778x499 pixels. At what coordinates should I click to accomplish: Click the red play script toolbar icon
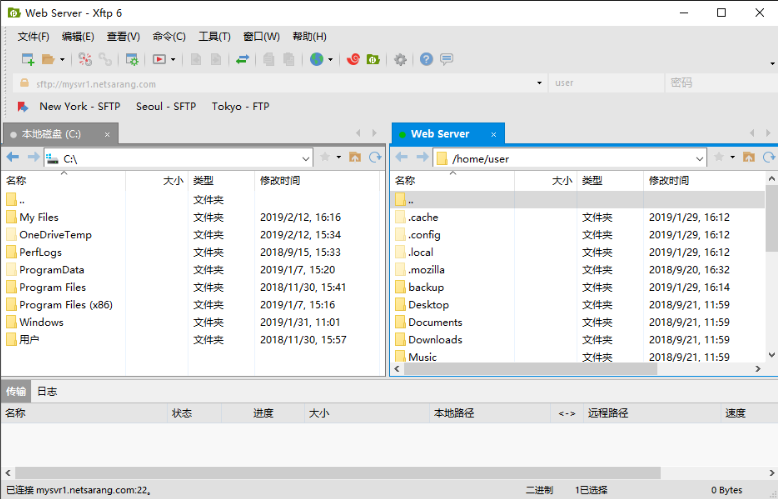159,60
